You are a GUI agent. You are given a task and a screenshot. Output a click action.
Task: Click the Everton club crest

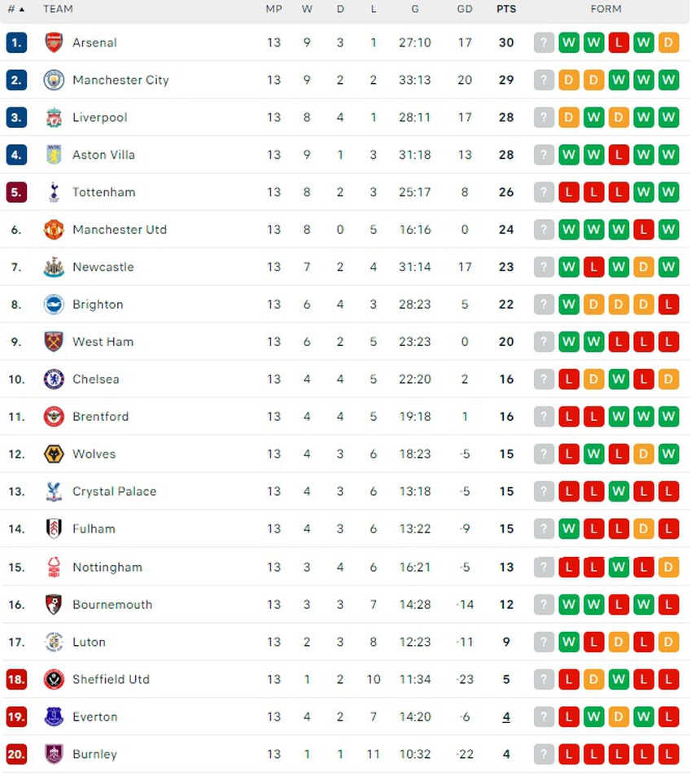[54, 717]
